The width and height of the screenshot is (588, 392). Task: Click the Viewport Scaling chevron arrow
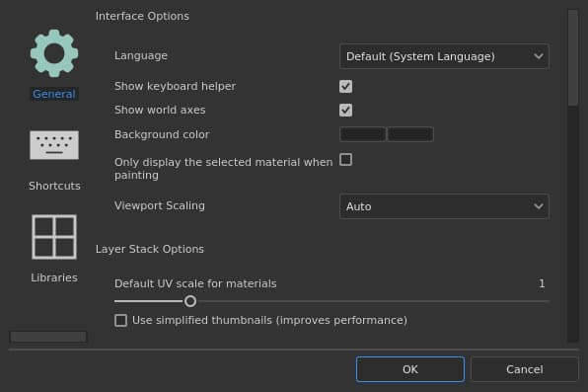pos(538,206)
